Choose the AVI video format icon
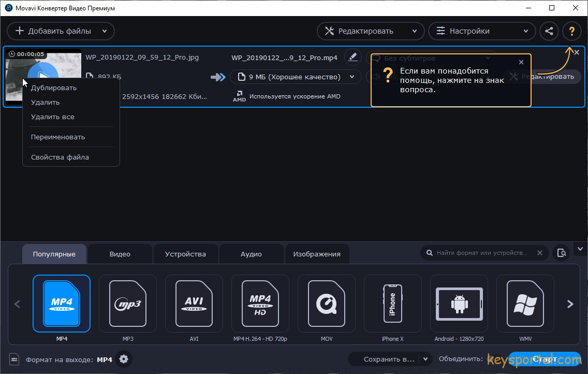The image size is (588, 374). [194, 304]
